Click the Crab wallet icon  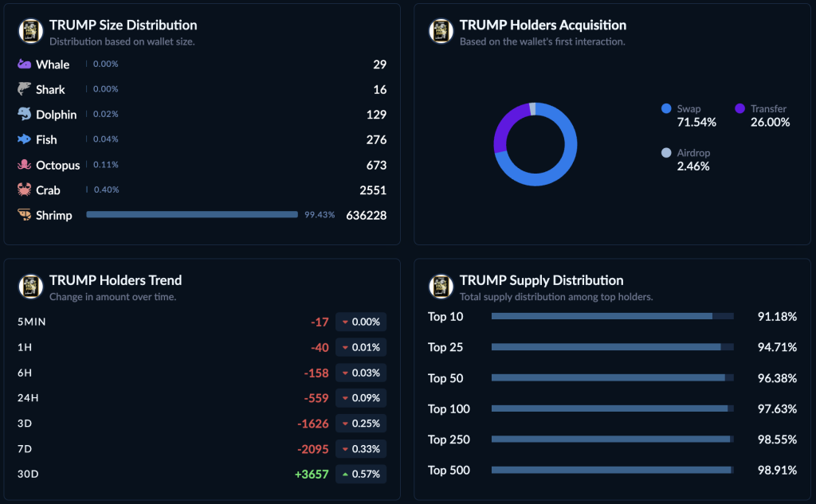24,189
